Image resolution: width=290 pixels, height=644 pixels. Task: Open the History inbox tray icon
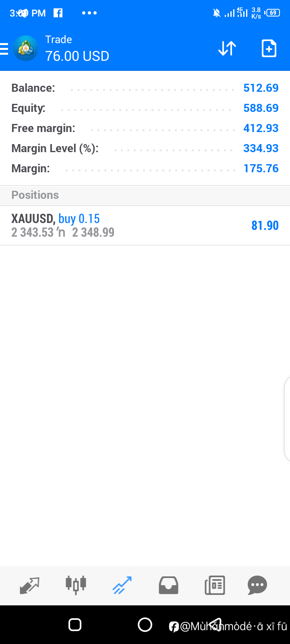(x=168, y=585)
